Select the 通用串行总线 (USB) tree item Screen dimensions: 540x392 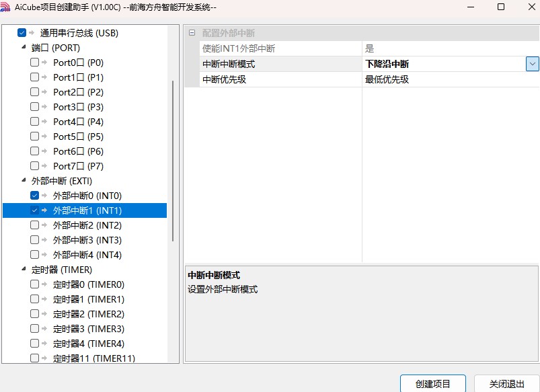[x=79, y=33]
